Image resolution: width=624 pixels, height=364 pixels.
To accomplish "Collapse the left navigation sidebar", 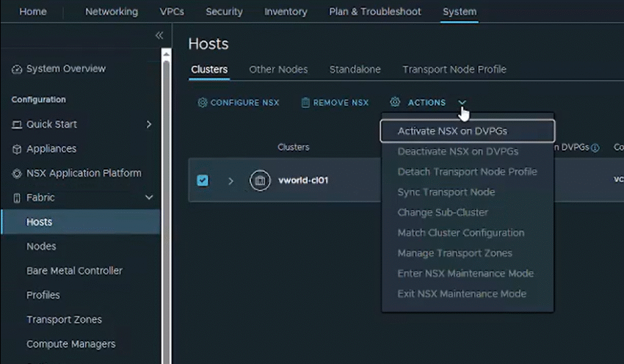I will [159, 35].
